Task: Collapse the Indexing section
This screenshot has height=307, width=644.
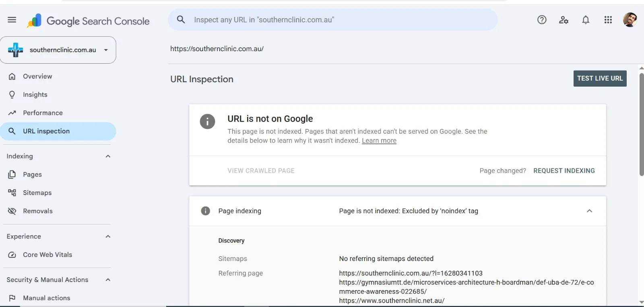Action: click(108, 156)
